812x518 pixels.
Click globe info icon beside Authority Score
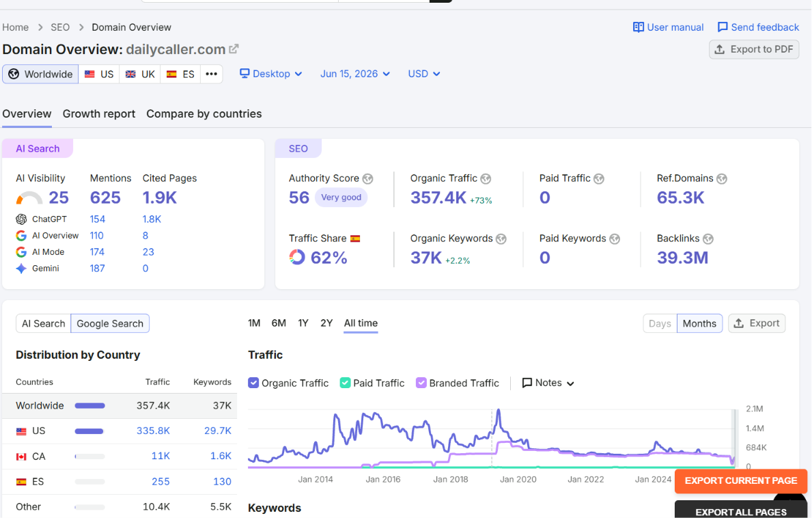tap(367, 179)
